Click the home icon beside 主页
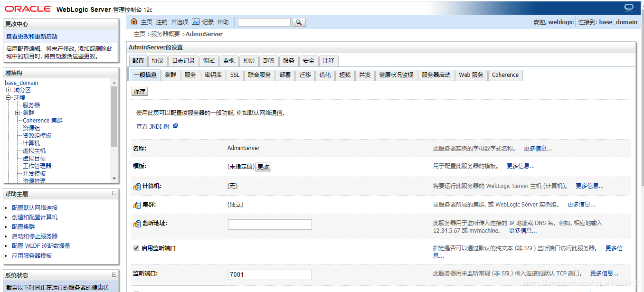 134,22
